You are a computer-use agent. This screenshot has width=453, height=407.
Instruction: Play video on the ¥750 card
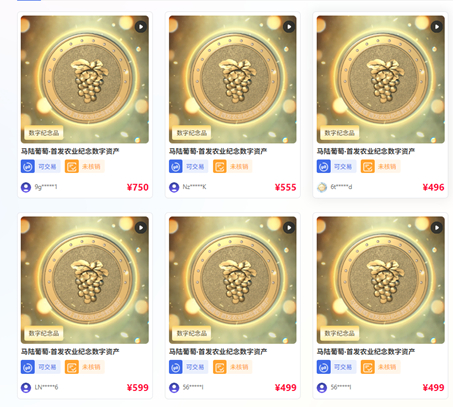pyautogui.click(x=141, y=27)
